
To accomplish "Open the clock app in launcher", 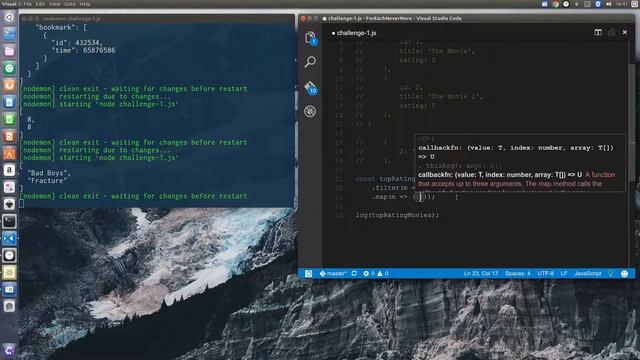I will click(x=9, y=256).
